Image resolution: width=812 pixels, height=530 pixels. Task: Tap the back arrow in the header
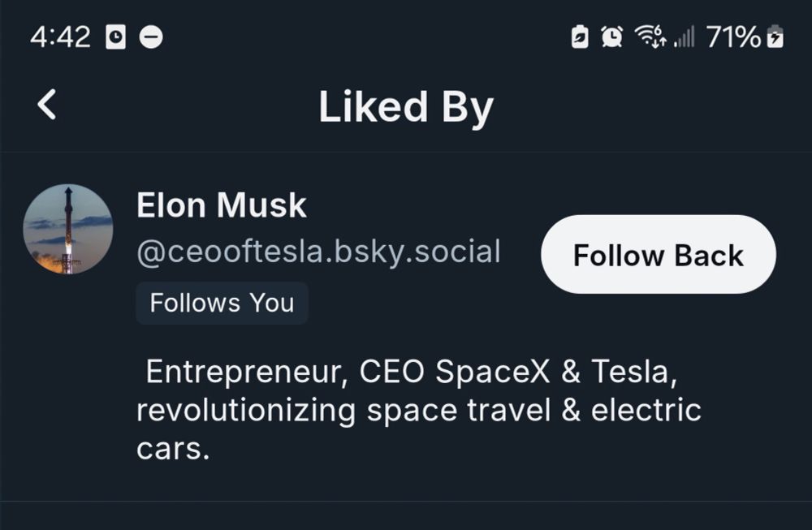click(x=47, y=106)
